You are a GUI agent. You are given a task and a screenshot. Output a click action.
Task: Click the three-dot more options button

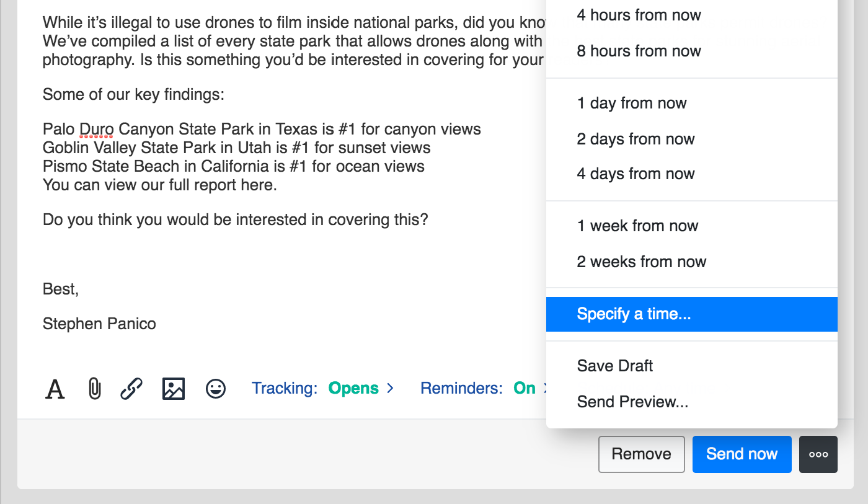coord(818,454)
